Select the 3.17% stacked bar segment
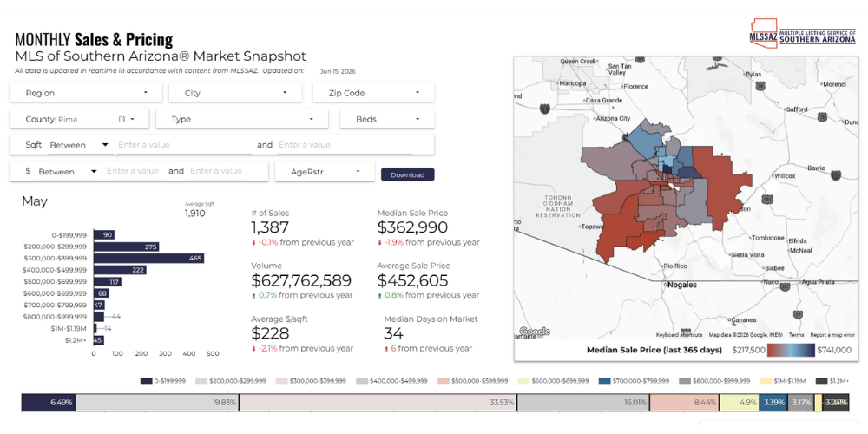868x434 pixels. pos(801,403)
